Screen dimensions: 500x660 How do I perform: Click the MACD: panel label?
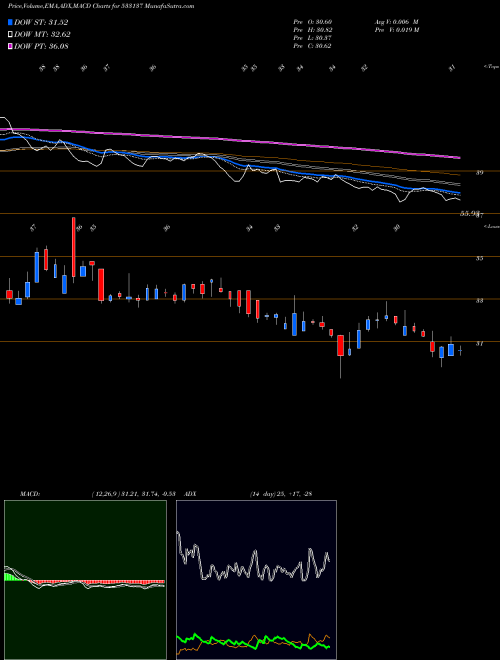[x=30, y=494]
